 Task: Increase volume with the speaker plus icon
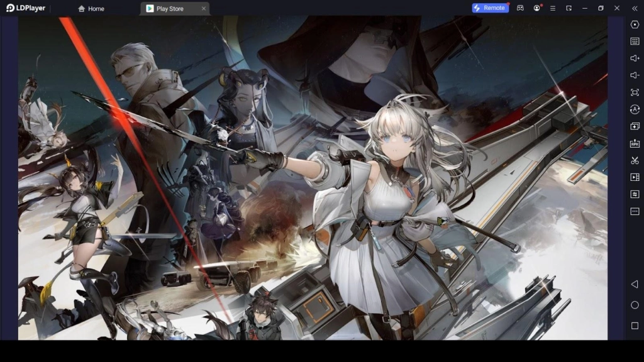(635, 58)
